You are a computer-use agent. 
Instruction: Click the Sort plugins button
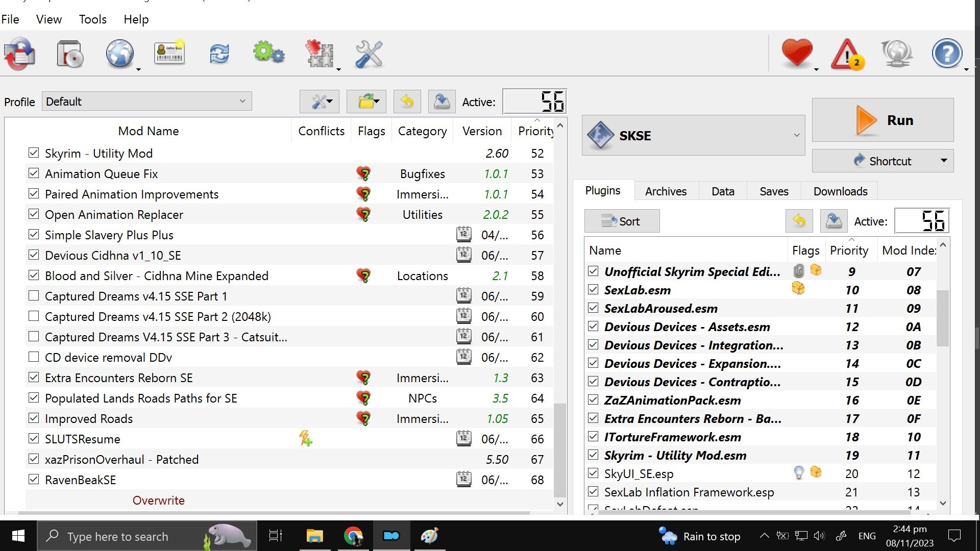coord(622,221)
